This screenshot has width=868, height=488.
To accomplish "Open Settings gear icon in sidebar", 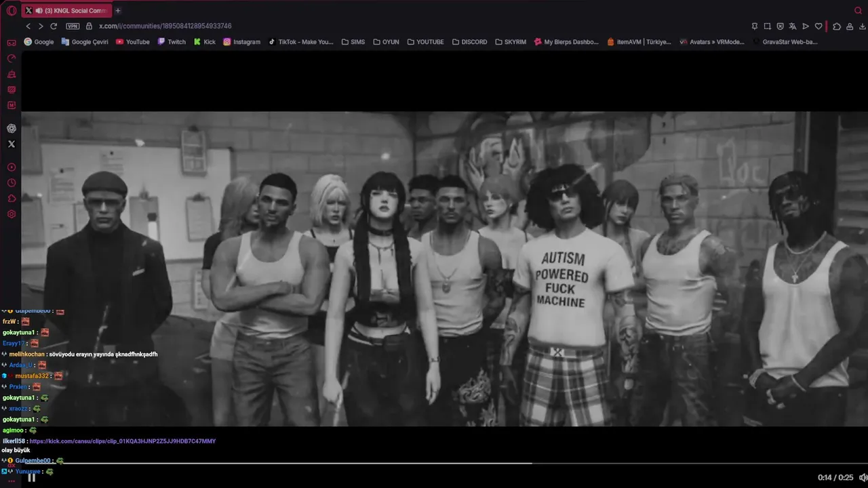I will click(12, 214).
